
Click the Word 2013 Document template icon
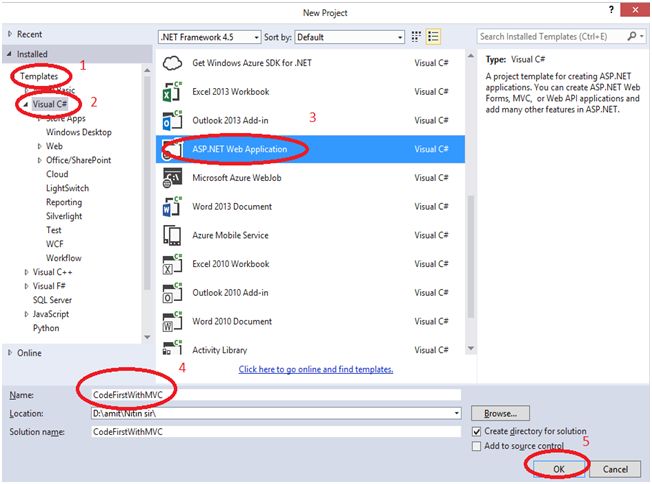[x=172, y=206]
